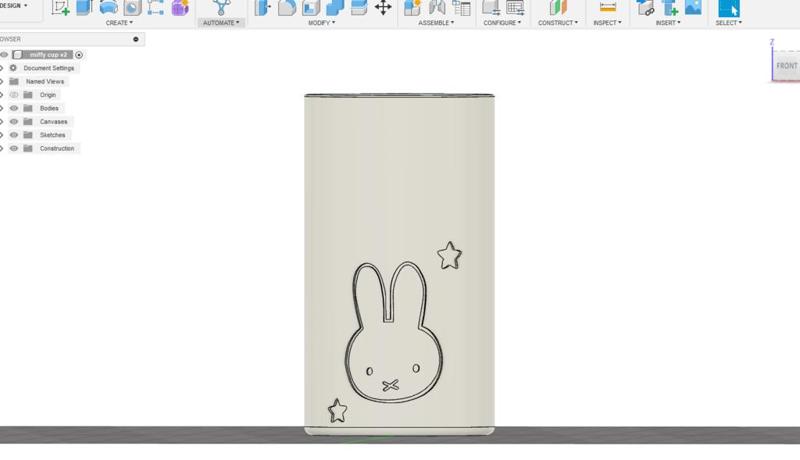800x460 pixels.
Task: Start a new sketch with Create Sketch
Action: (60, 7)
